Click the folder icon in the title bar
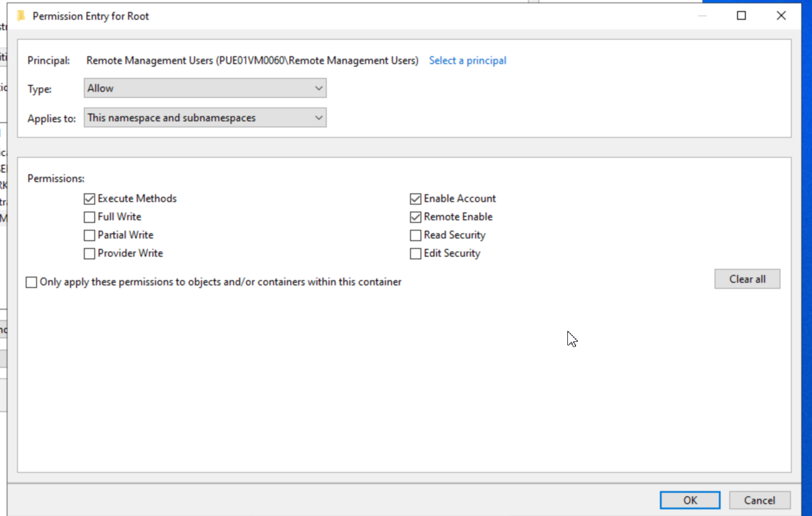Viewport: 812px width, 516px height. (21, 16)
